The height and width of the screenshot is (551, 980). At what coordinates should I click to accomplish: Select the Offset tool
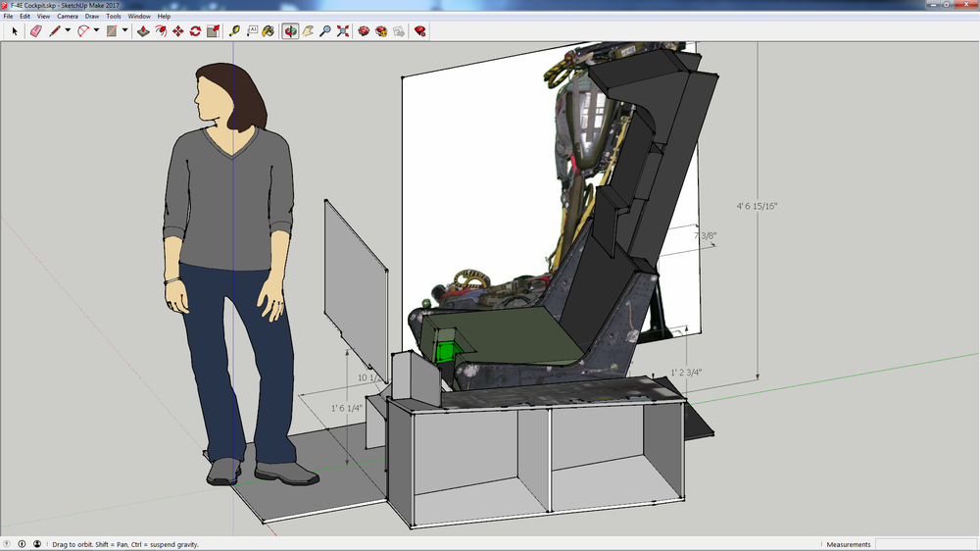point(161,31)
